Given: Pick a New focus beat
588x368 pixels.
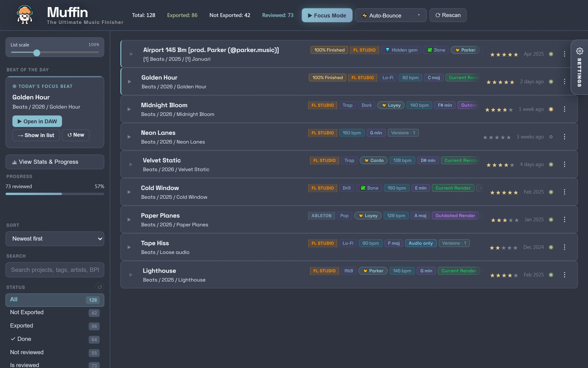Looking at the screenshot, I should tap(76, 135).
